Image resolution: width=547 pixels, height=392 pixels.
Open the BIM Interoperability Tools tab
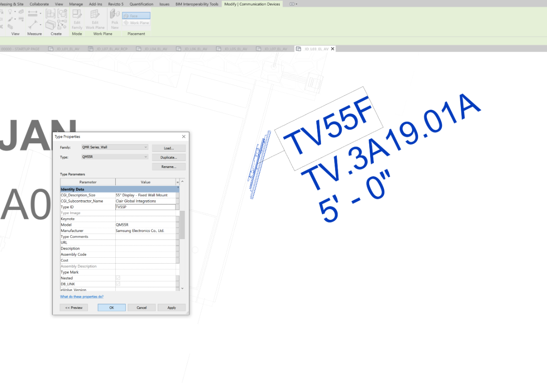197,4
